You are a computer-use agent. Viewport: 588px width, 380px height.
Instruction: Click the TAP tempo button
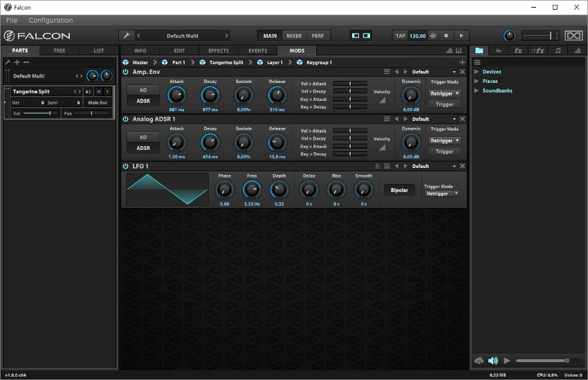tap(401, 36)
